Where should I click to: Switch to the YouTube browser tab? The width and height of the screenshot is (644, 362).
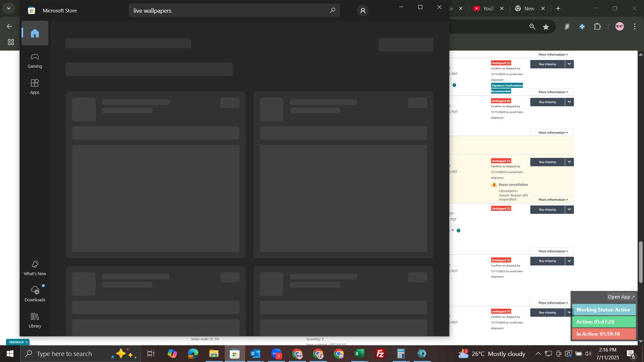click(x=484, y=8)
